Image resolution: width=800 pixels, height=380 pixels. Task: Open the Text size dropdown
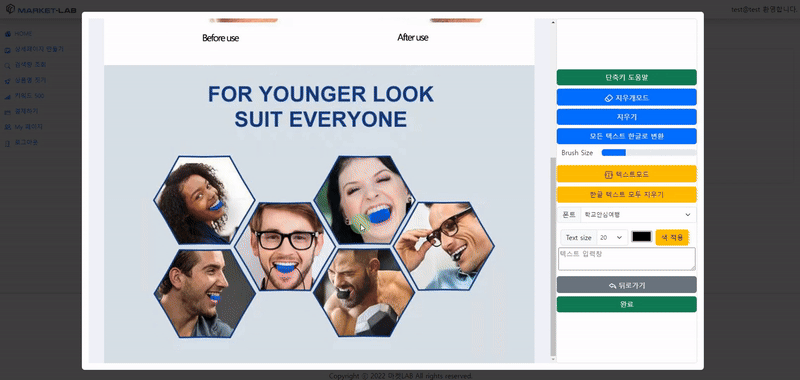pos(612,238)
